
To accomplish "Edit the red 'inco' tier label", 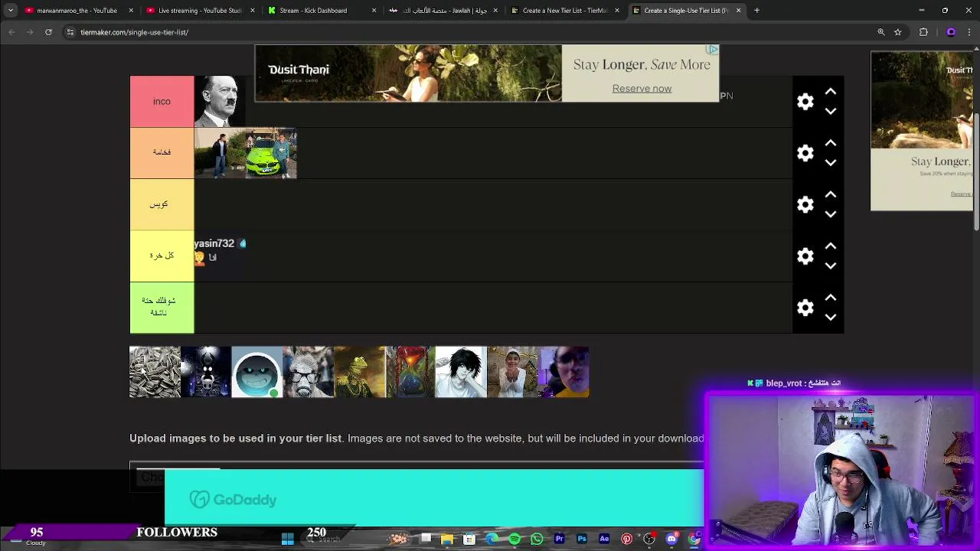I will [x=162, y=101].
